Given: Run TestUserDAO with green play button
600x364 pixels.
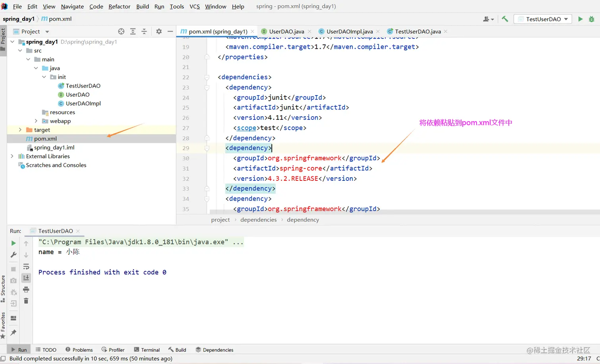Looking at the screenshot, I should click(x=580, y=19).
